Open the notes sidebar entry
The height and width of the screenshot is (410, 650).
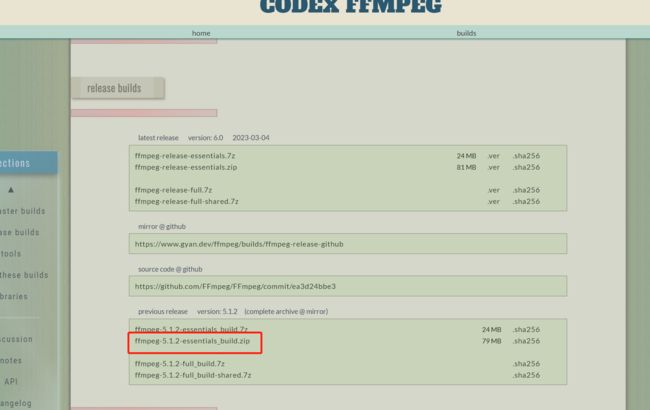(x=11, y=361)
